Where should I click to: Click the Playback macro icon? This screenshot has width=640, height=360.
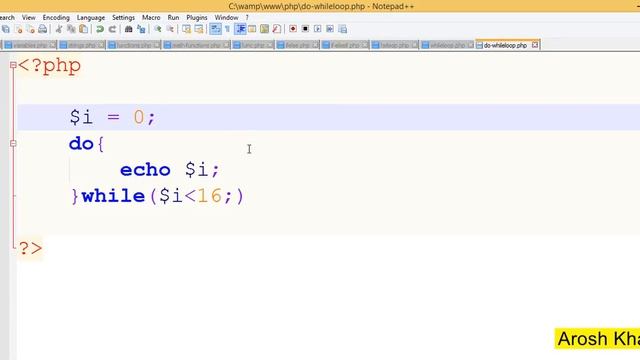(318, 29)
